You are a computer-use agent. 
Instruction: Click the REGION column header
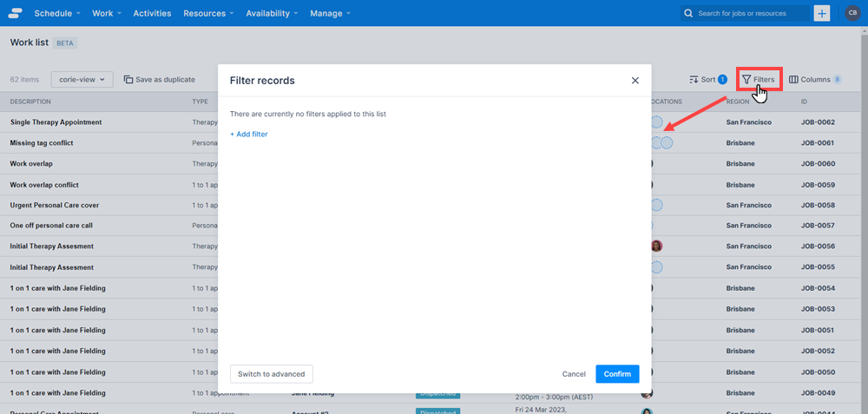tap(738, 102)
